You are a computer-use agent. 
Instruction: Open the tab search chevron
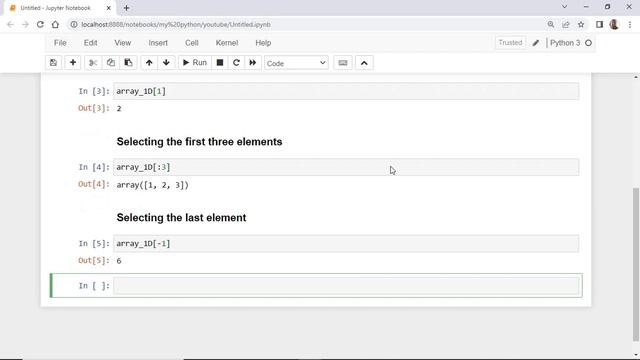pos(564,7)
